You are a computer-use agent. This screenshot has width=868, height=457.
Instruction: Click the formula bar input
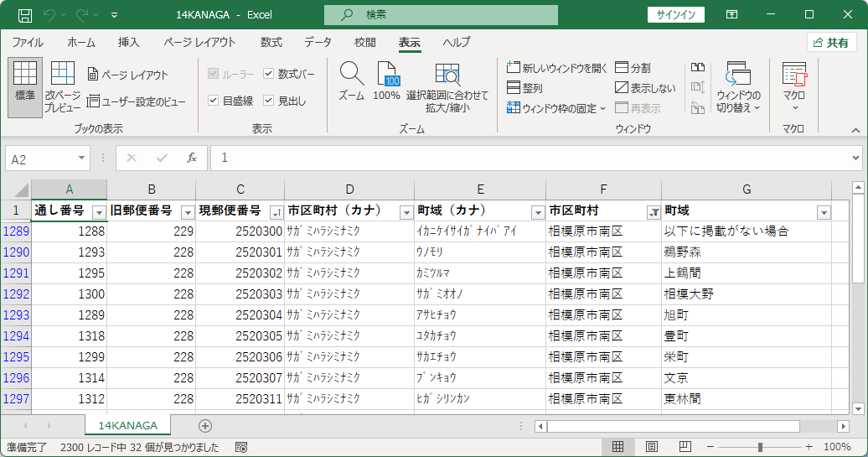pos(530,158)
